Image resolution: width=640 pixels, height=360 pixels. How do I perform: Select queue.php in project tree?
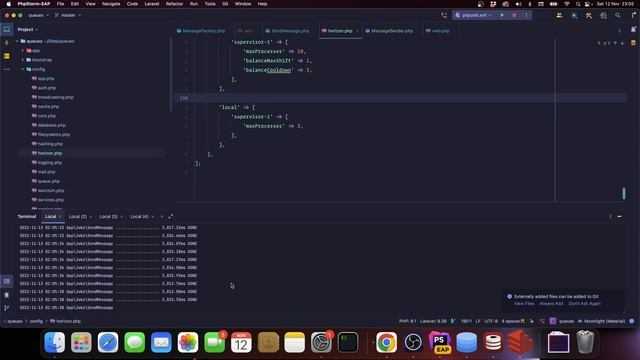(x=49, y=181)
